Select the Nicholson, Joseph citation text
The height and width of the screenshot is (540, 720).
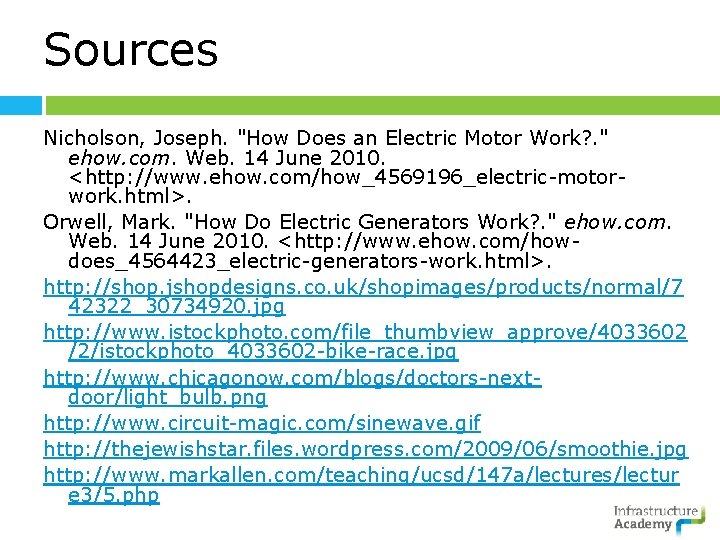tap(335, 167)
